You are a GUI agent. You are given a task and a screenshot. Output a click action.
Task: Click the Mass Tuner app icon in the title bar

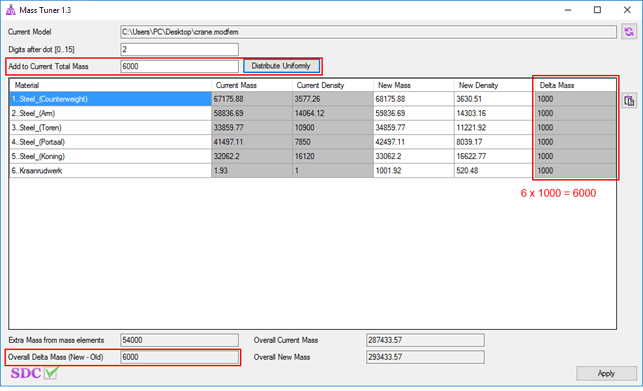point(10,10)
